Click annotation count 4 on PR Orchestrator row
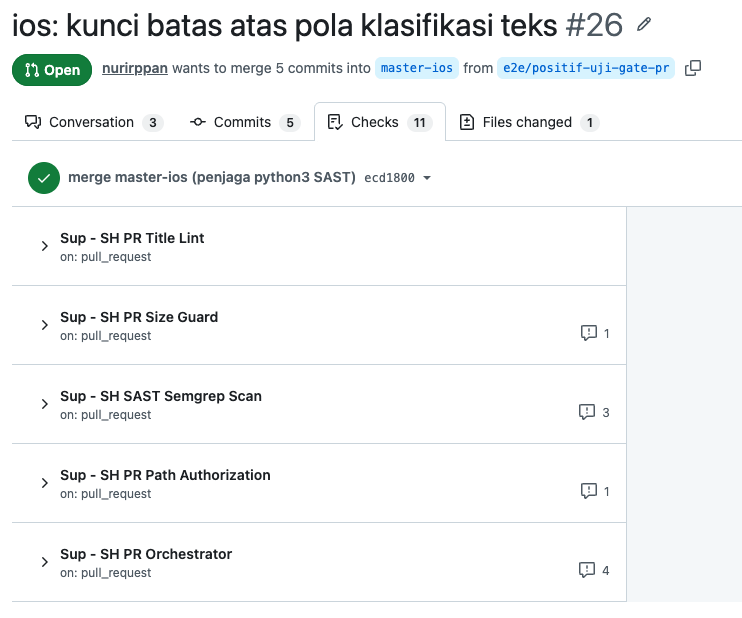Image resolution: width=742 pixels, height=618 pixels. click(606, 571)
